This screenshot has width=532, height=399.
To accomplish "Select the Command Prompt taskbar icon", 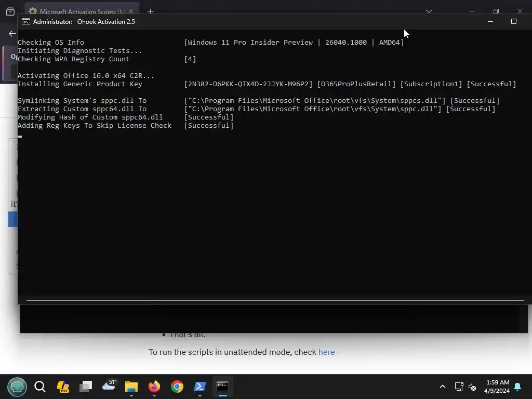I will pyautogui.click(x=222, y=387).
